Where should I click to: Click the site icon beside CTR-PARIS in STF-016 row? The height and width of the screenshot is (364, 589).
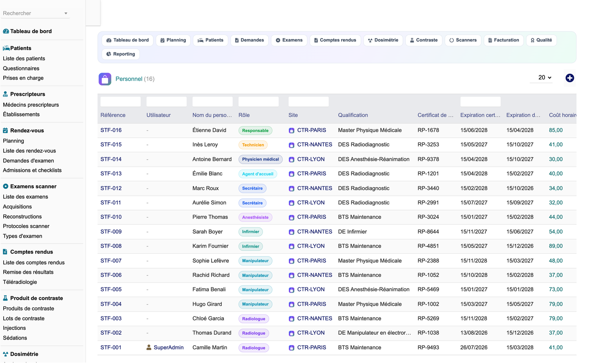291,131
